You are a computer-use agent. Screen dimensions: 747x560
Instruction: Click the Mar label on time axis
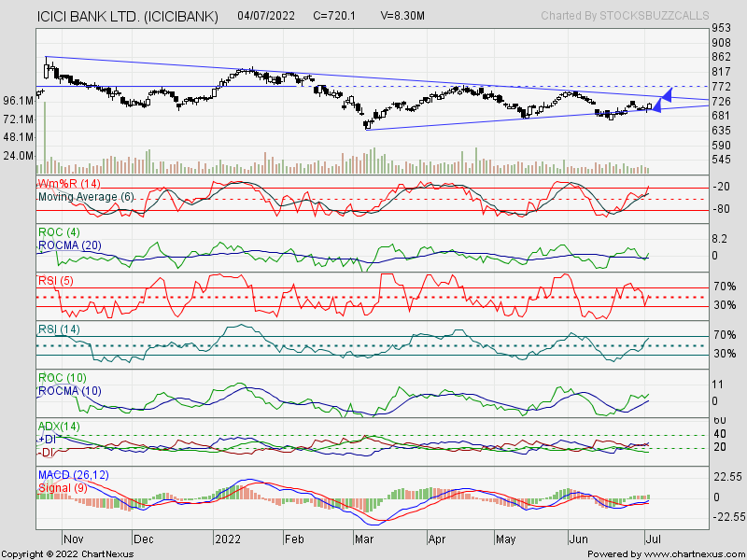coord(364,539)
